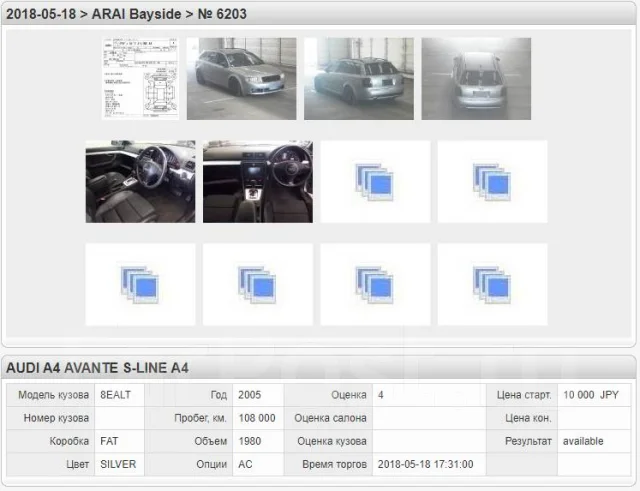This screenshot has width=640, height=491.
Task: Click the 'Пробег, км.' label
Action: click(200, 418)
